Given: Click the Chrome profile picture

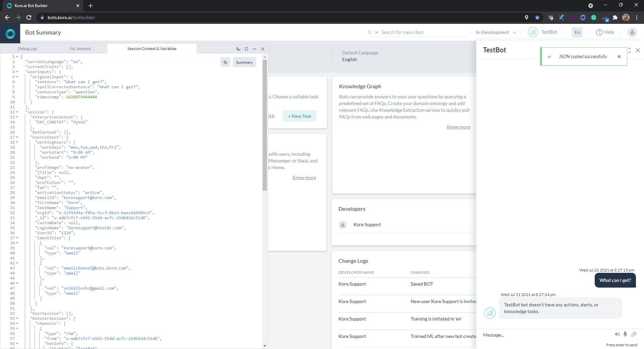Looking at the screenshot, I should pos(626,17).
